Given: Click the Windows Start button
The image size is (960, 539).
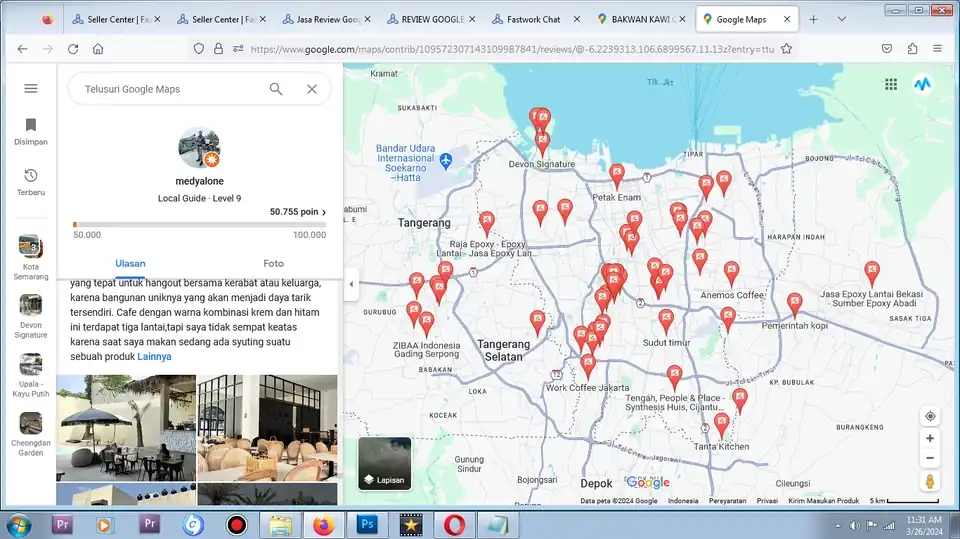Looking at the screenshot, I should click(x=18, y=526).
